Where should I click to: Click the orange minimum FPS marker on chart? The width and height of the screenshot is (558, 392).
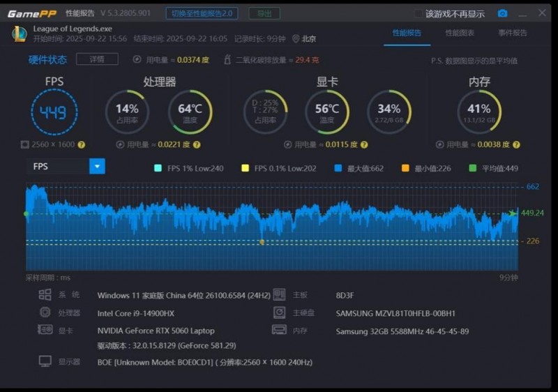pos(262,242)
